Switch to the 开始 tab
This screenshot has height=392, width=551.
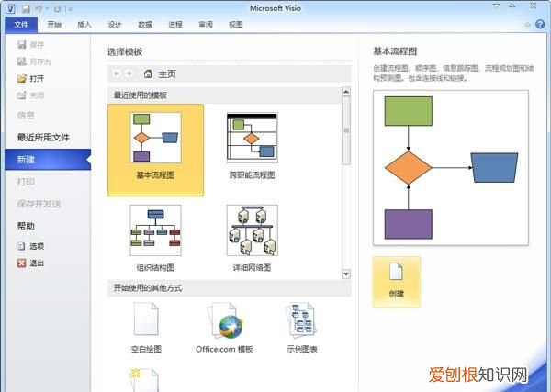pos(54,25)
